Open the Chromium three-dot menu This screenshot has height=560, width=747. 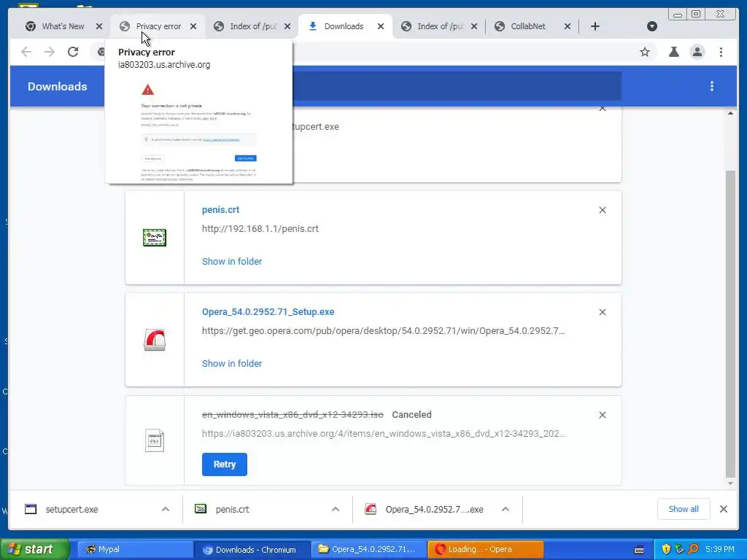[x=721, y=52]
